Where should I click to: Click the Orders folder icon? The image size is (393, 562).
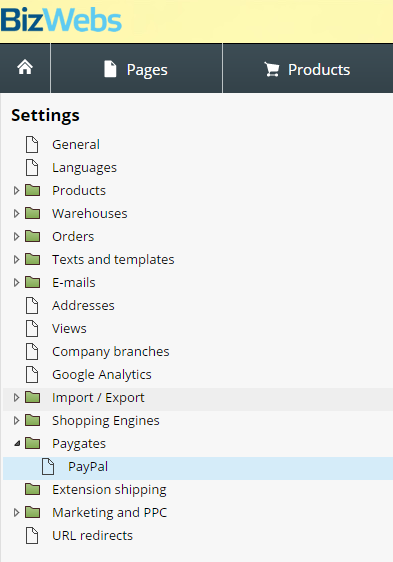[x=33, y=236]
